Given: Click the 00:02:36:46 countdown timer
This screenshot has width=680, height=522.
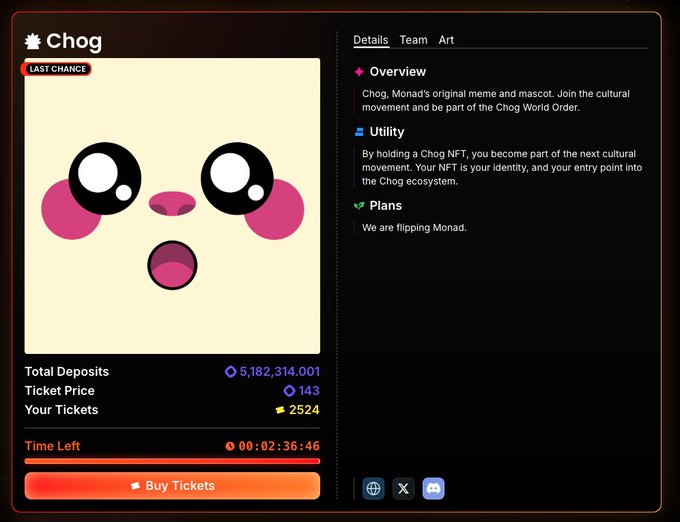Looking at the screenshot, I should click(x=279, y=446).
